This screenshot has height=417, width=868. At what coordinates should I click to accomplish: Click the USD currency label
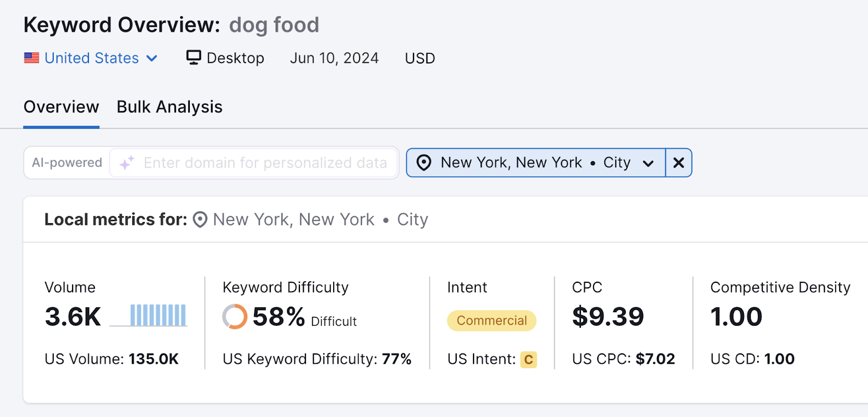[419, 58]
